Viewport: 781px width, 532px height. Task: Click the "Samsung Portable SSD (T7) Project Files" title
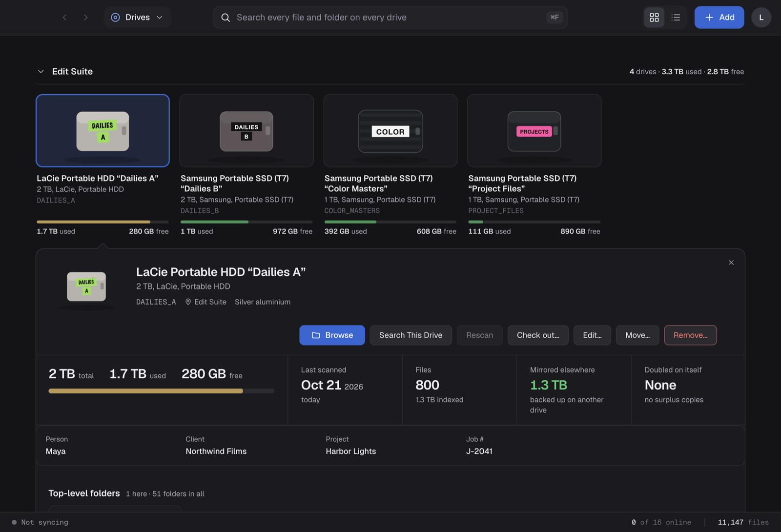522,184
